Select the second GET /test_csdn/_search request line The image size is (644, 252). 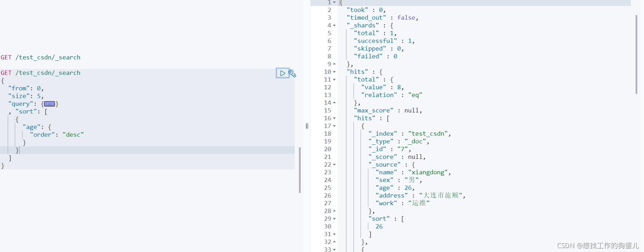pos(40,73)
